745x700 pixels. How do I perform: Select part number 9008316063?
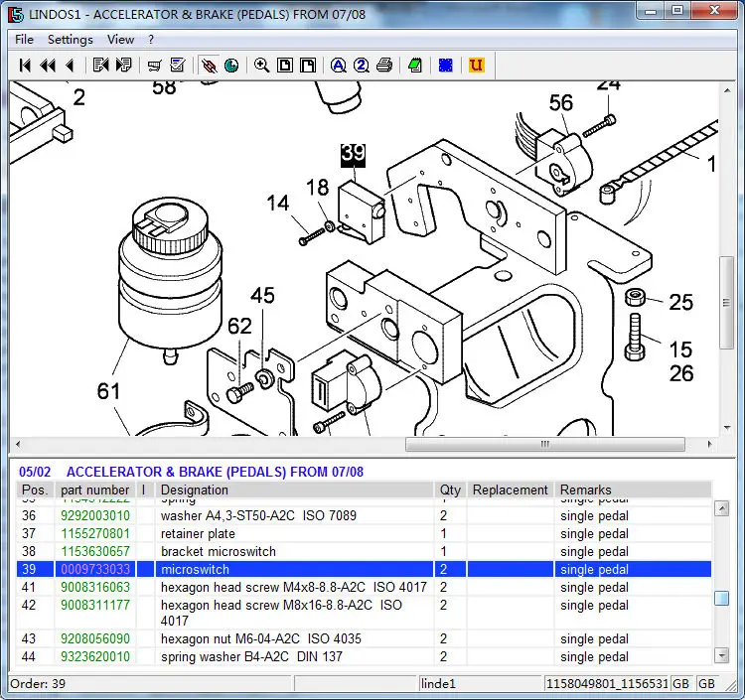[95, 588]
